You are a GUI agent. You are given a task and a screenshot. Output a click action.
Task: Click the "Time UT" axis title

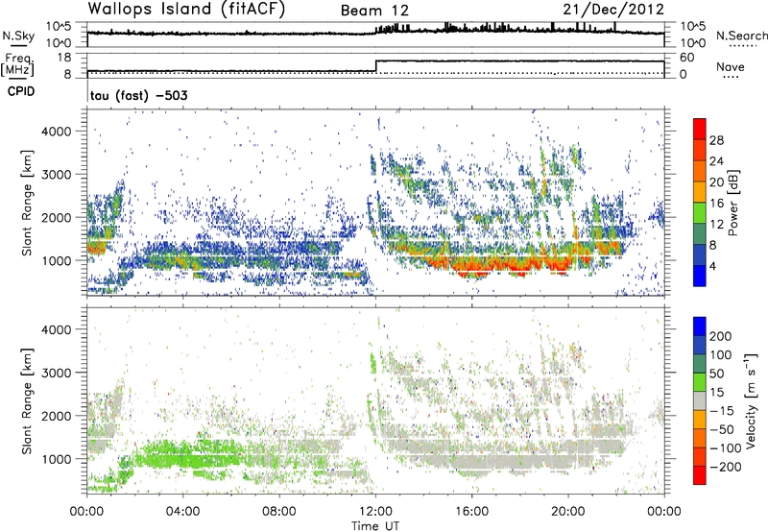[x=375, y=525]
